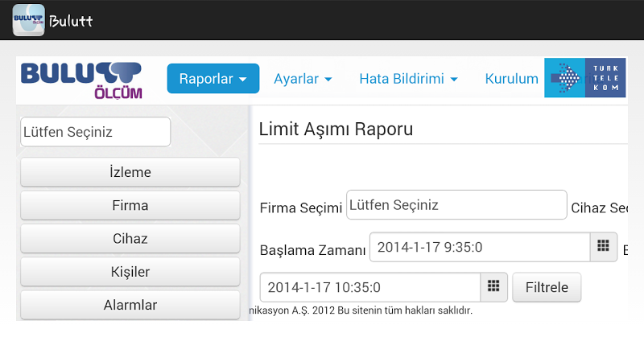Open the Kurulum menu item

[x=511, y=78]
